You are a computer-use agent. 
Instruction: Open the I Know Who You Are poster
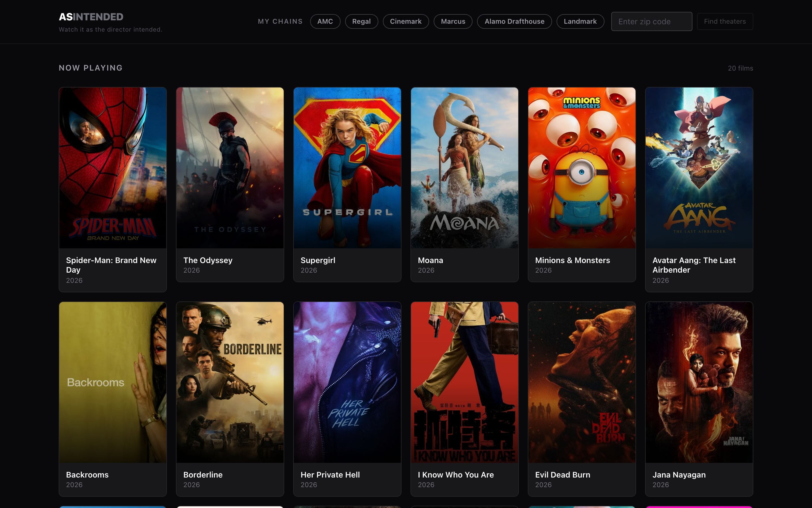(x=464, y=382)
